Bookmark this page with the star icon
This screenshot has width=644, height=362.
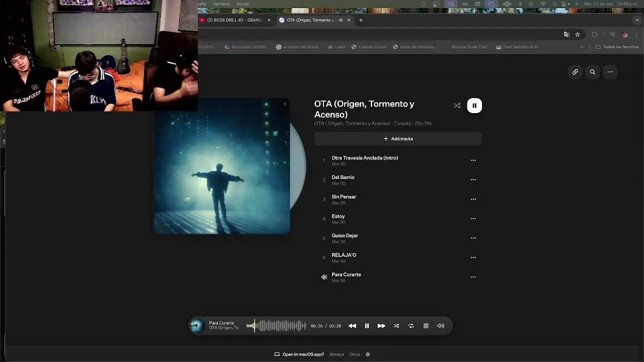pos(578,34)
